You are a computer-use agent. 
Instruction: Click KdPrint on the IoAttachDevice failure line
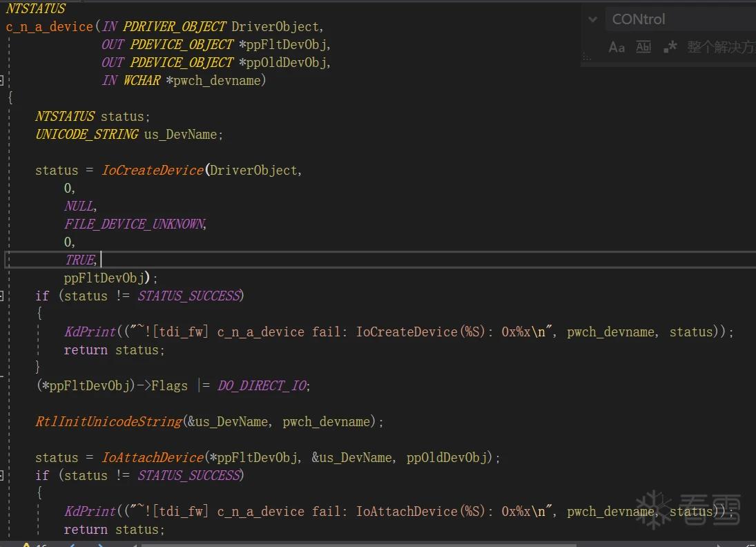coord(90,511)
